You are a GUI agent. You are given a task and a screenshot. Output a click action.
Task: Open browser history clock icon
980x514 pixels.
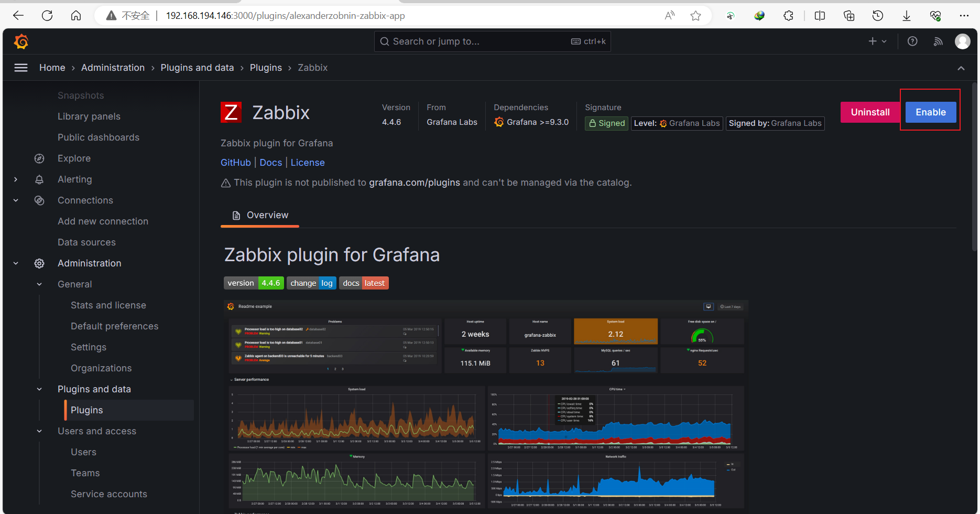click(x=878, y=16)
